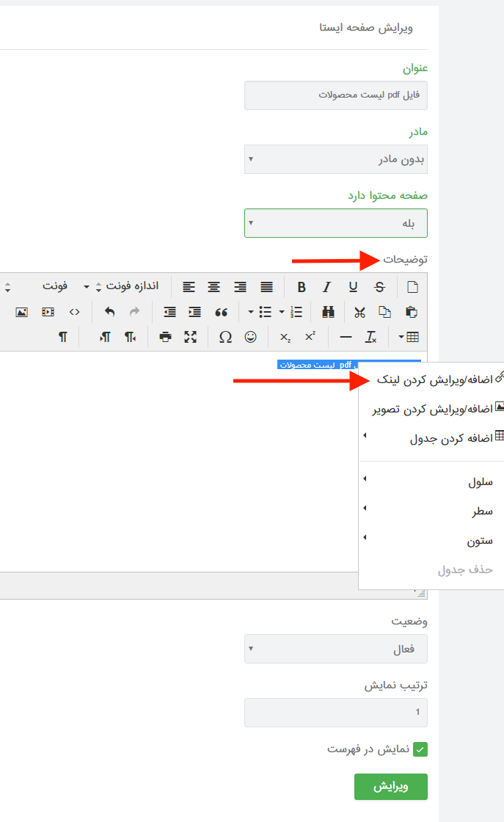The height and width of the screenshot is (822, 504).
Task: Open numbered list style dropdown arrow
Action: point(282,312)
